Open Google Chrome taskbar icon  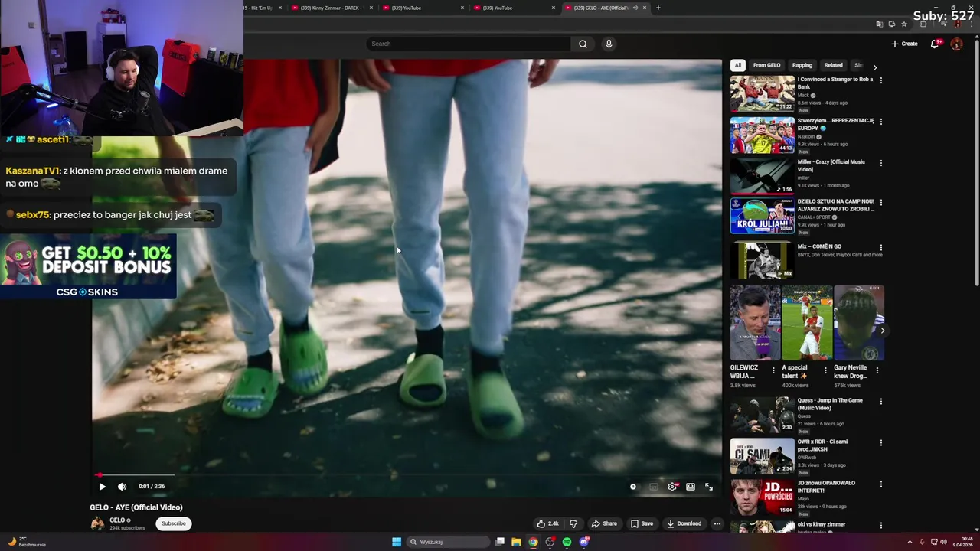[533, 542]
